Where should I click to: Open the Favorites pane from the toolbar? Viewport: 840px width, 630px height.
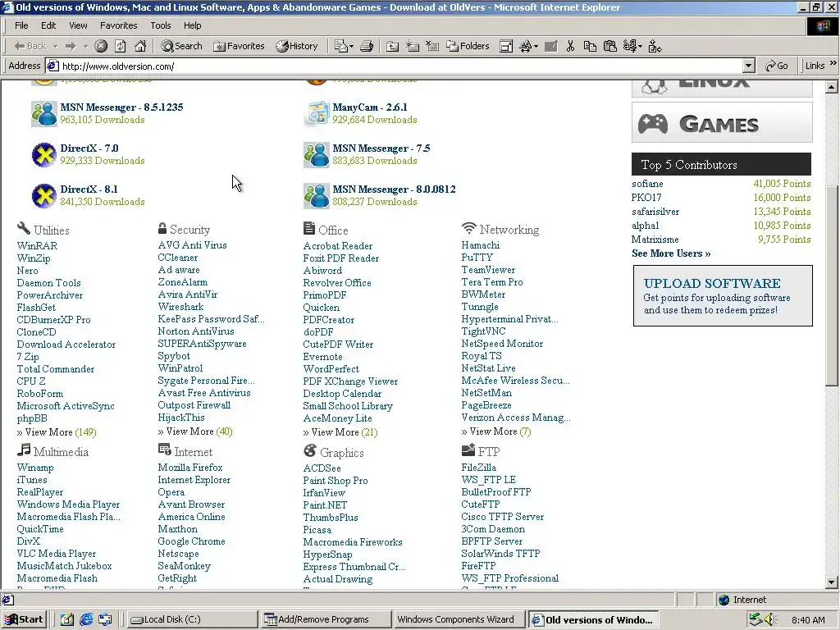[x=239, y=46]
